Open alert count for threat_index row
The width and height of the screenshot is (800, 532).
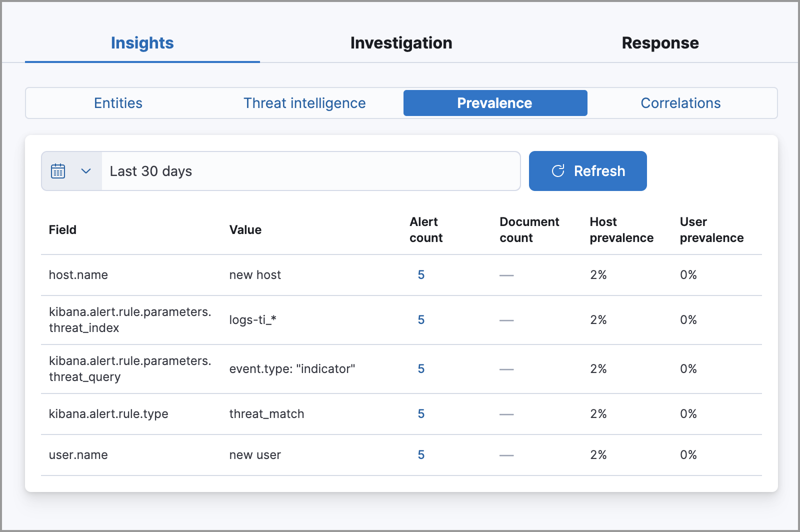click(x=421, y=320)
